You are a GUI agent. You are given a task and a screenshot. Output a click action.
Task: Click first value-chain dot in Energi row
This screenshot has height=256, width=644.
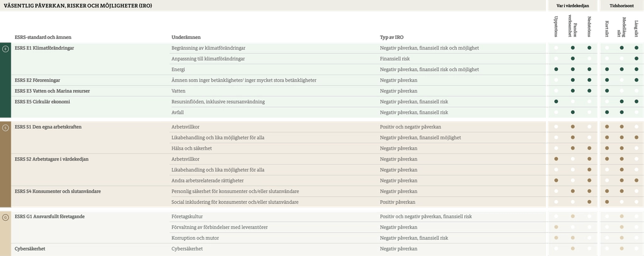[x=557, y=69]
